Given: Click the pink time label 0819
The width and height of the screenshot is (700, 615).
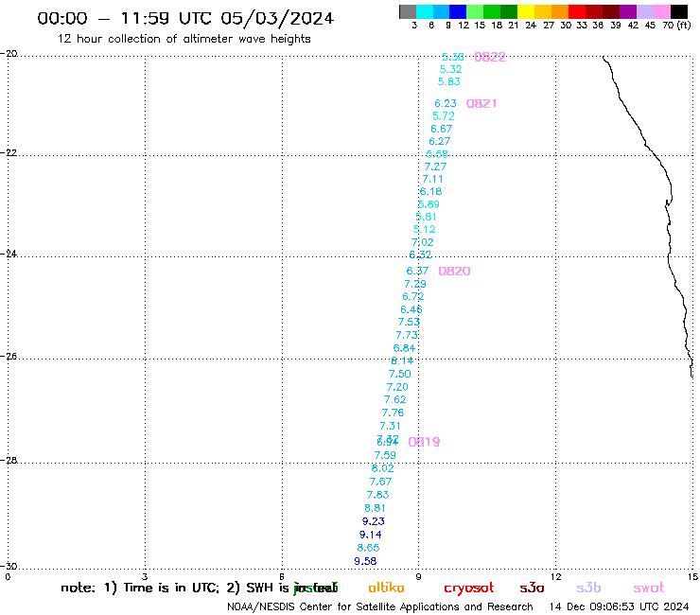Looking at the screenshot, I should tap(424, 442).
